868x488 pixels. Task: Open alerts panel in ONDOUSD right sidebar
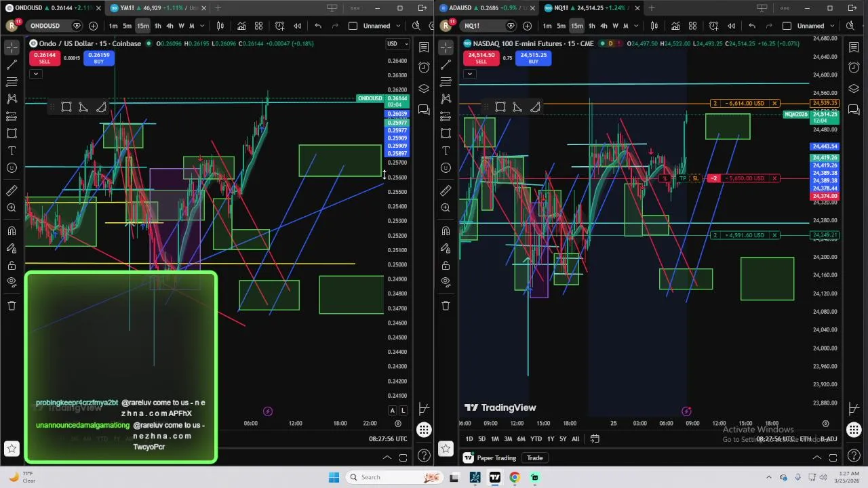[x=424, y=67]
